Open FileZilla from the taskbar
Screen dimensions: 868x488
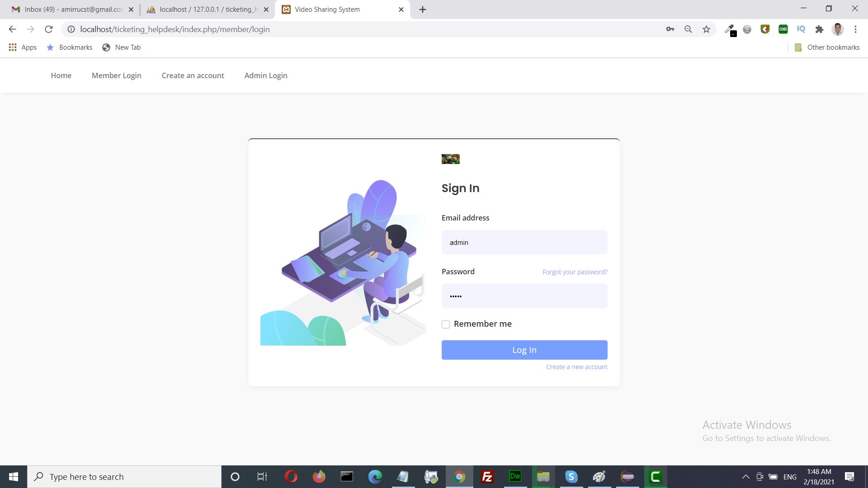(487, 477)
